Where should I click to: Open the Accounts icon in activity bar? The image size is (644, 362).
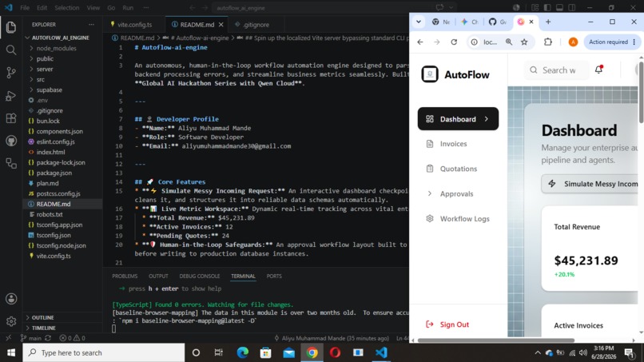[11, 299]
